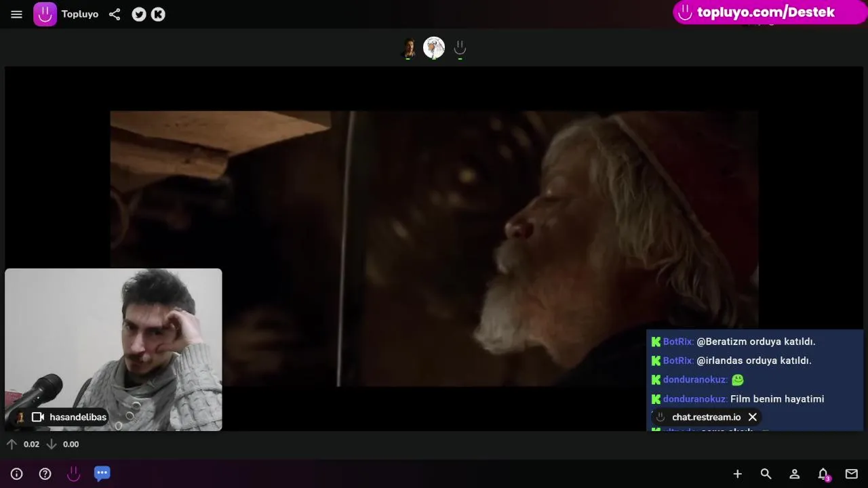Viewport: 868px width, 488px height.
Task: Click the Topluyo logo icon
Action: (45, 14)
